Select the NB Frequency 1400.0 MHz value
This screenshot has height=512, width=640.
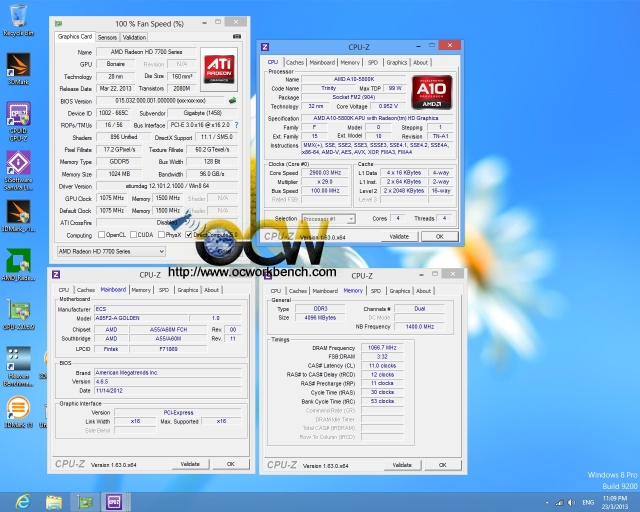pyautogui.click(x=420, y=326)
